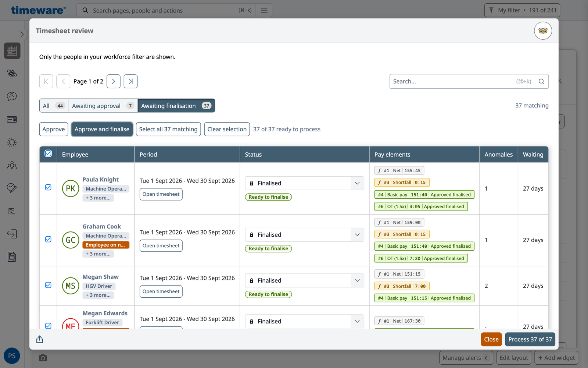Click the sun icon in the sidebar

tap(12, 142)
